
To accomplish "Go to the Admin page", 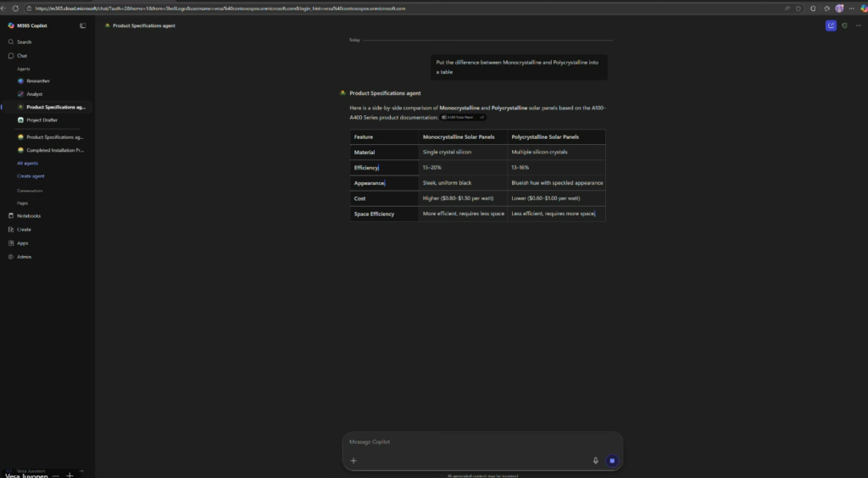I will (24, 256).
